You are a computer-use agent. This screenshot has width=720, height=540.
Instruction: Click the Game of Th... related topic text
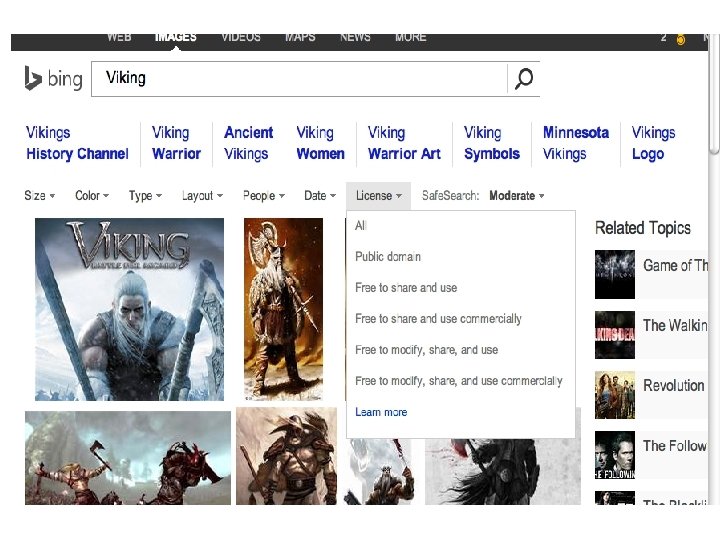(675, 265)
